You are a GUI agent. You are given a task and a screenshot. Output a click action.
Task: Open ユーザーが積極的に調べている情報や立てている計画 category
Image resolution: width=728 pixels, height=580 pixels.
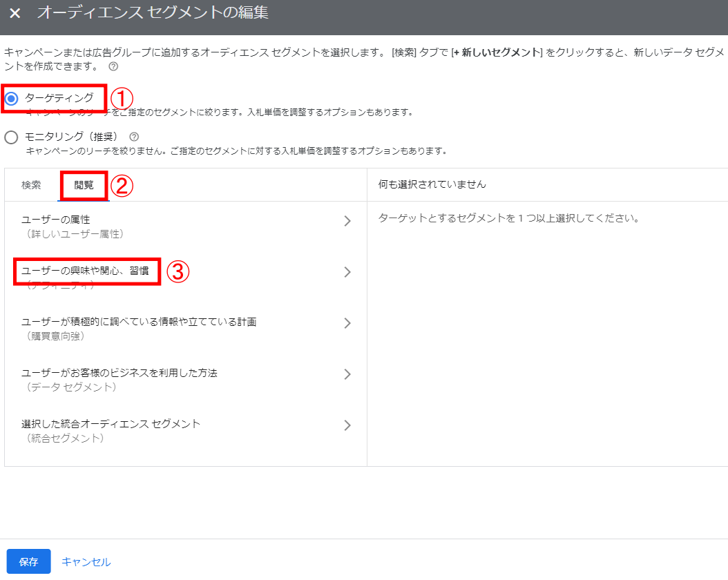point(139,322)
